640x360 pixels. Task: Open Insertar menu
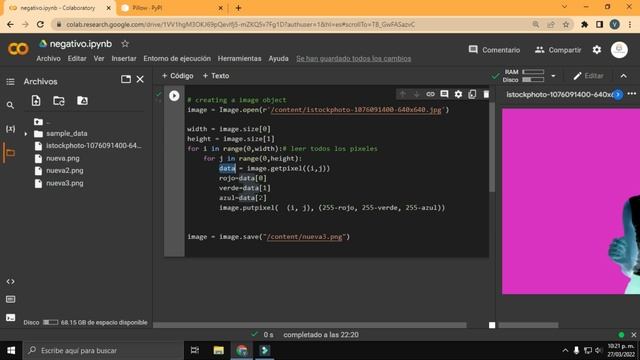124,59
